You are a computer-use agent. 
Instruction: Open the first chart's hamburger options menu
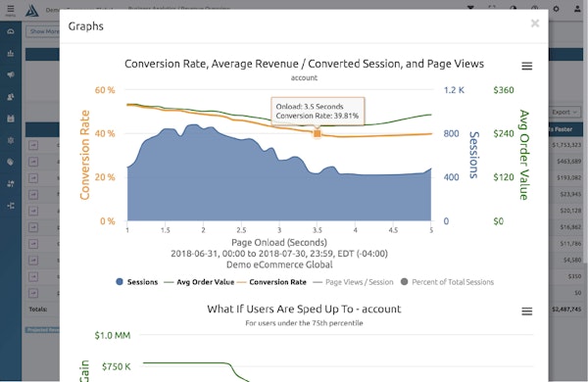(x=527, y=66)
